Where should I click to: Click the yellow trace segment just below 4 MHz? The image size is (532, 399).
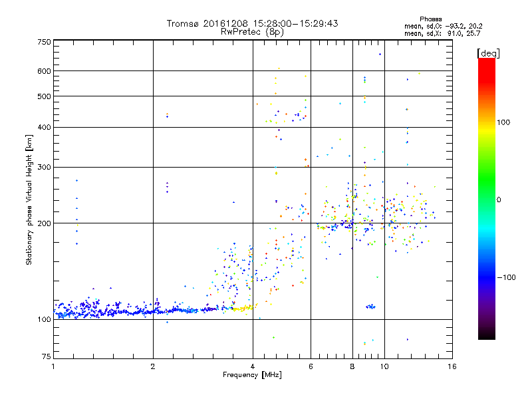point(242,309)
